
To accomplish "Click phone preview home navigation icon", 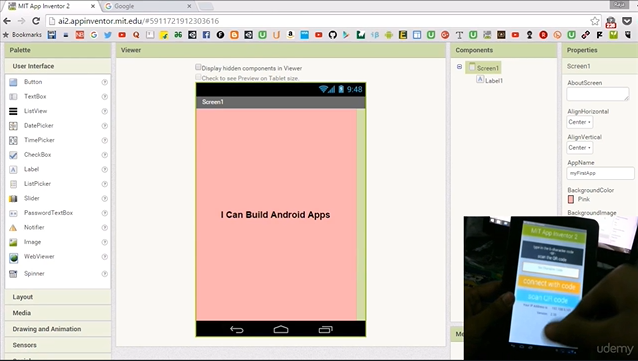I will pos(281,329).
